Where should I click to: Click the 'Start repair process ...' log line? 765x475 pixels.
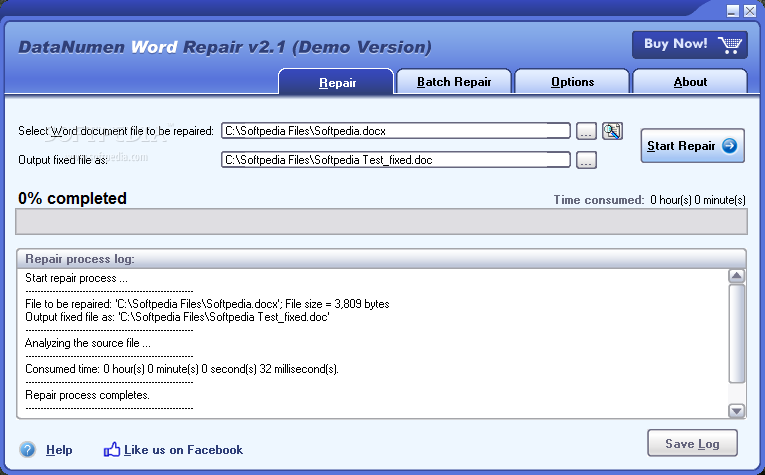pos(76,278)
